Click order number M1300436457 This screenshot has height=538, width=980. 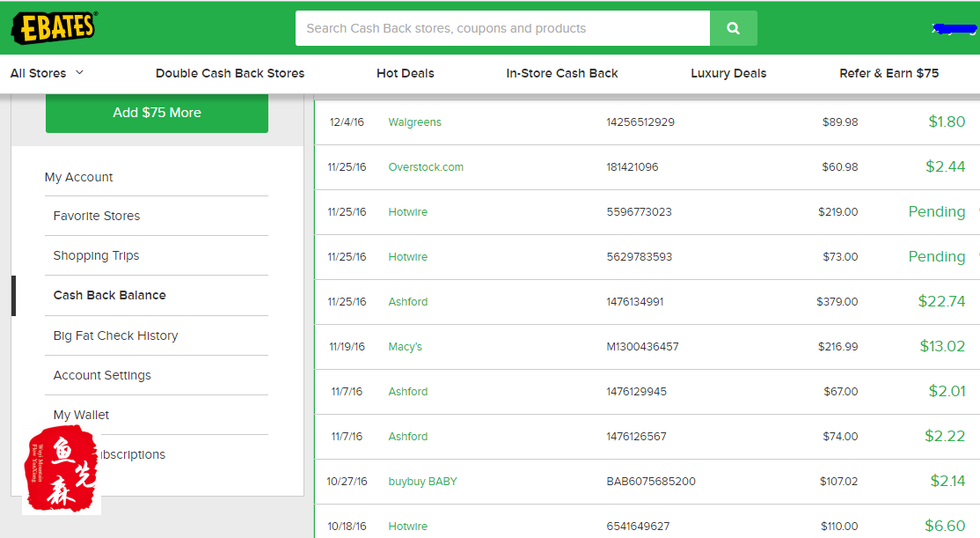pyautogui.click(x=642, y=347)
